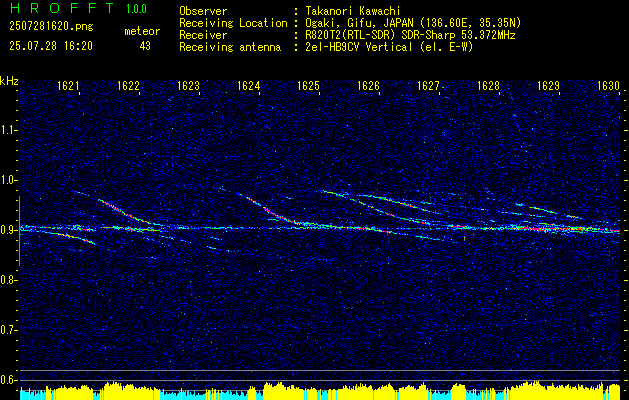This screenshot has height=400, width=629.
Task: Click the 1624 time axis marker
Action: (248, 86)
